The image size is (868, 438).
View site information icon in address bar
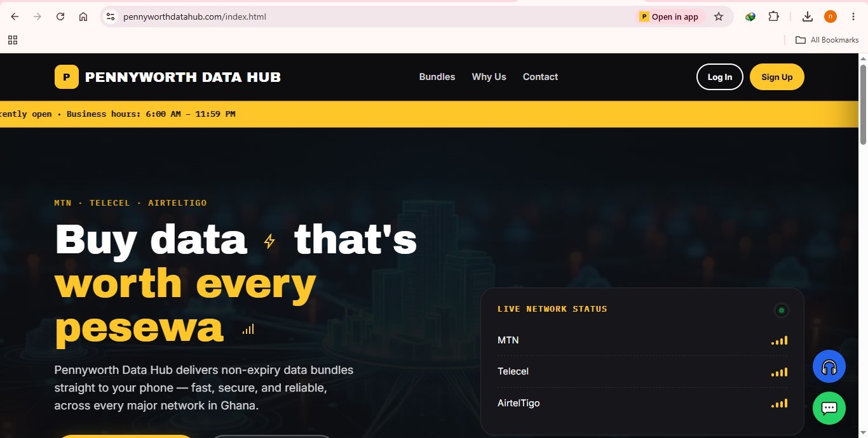click(111, 17)
